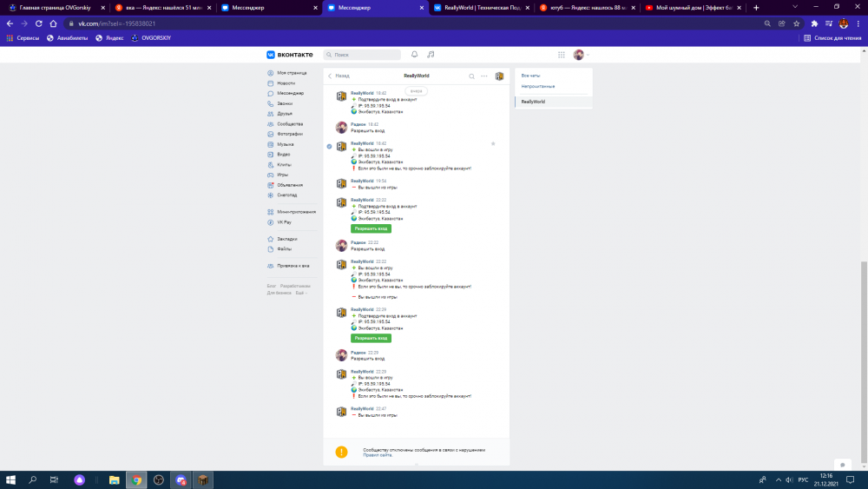Open Chrome three-dots menu
Viewport: 868px width, 489px height.
(x=858, y=23)
